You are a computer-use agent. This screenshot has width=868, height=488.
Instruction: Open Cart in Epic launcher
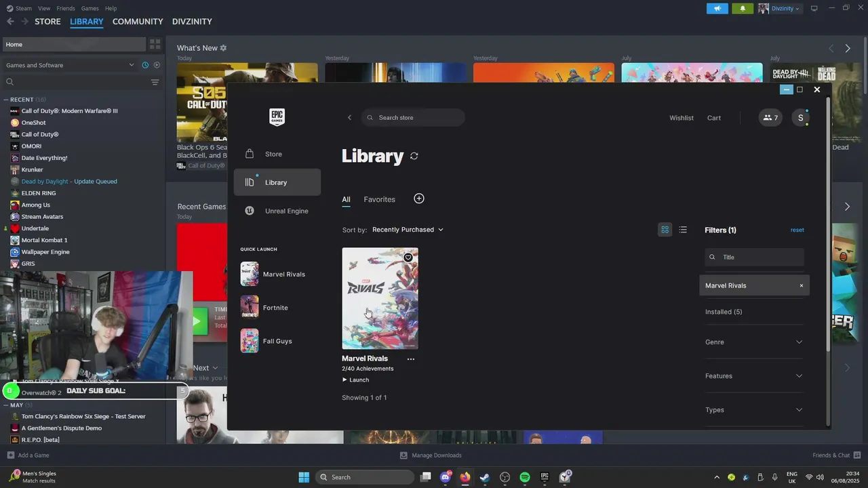click(x=714, y=118)
